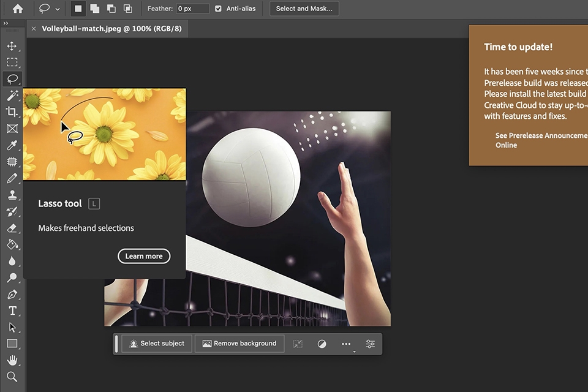588x392 pixels.
Task: Enable Subtract from selection mode
Action: tap(111, 9)
